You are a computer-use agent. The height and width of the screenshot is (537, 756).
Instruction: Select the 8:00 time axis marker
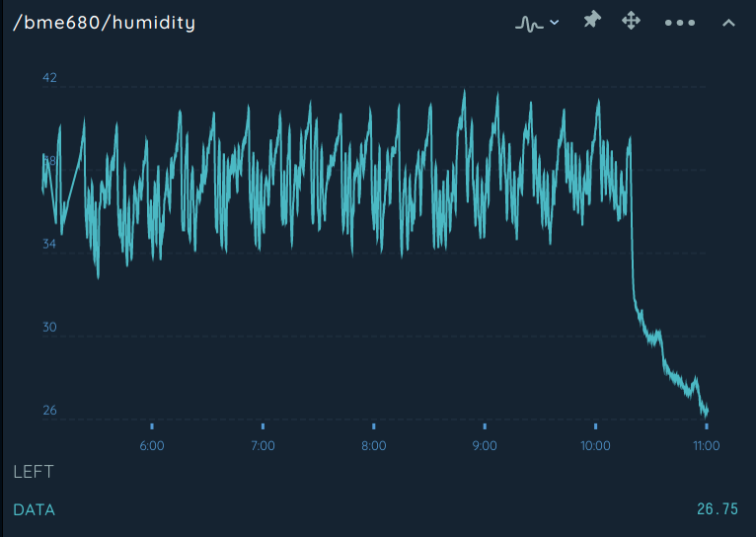[374, 445]
